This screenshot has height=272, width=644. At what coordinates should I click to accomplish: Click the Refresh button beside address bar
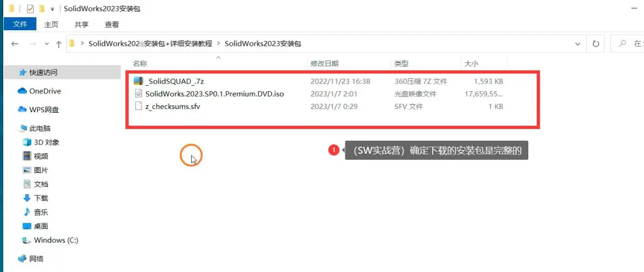595,44
